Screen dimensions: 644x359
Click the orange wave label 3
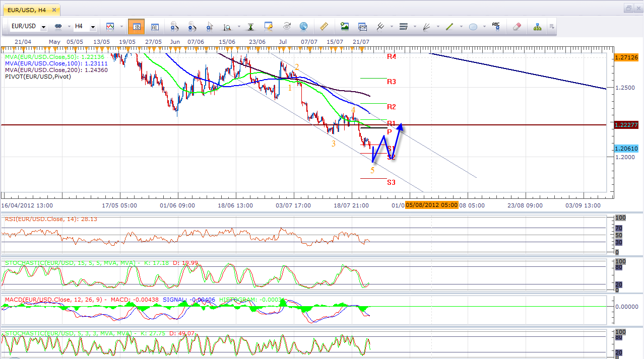(x=334, y=144)
